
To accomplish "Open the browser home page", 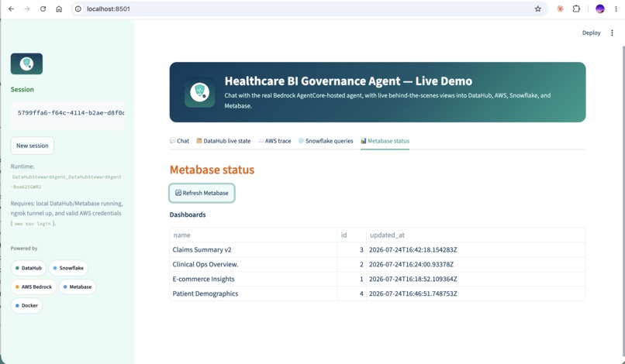I will point(59,9).
